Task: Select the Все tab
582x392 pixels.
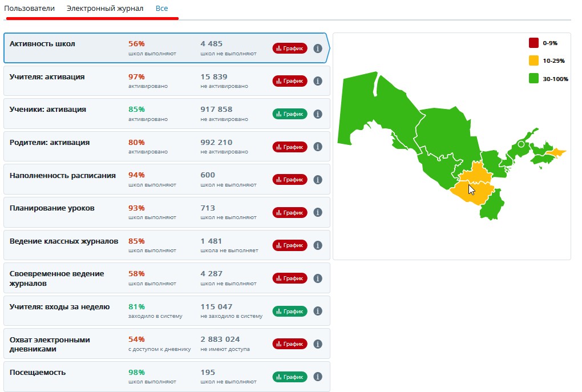Action: (161, 9)
